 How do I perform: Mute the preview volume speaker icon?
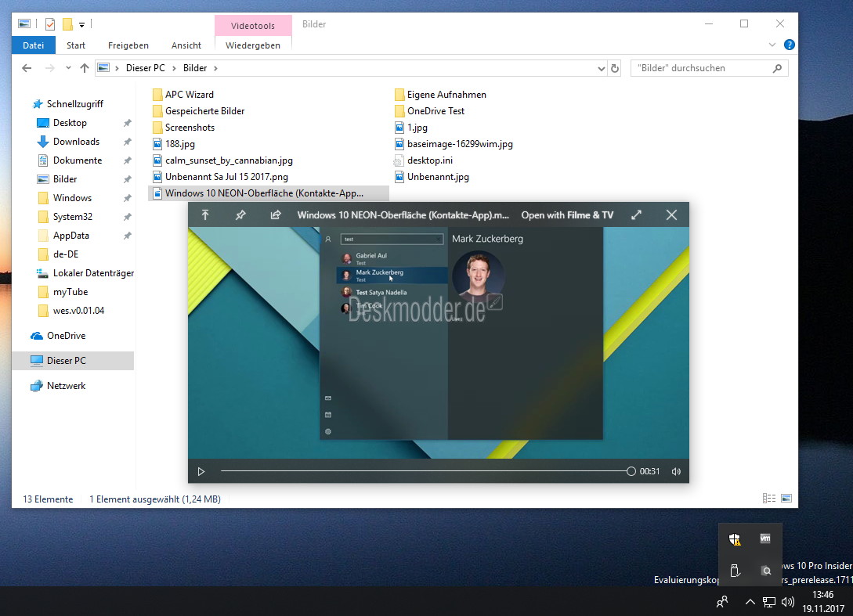[x=676, y=471]
